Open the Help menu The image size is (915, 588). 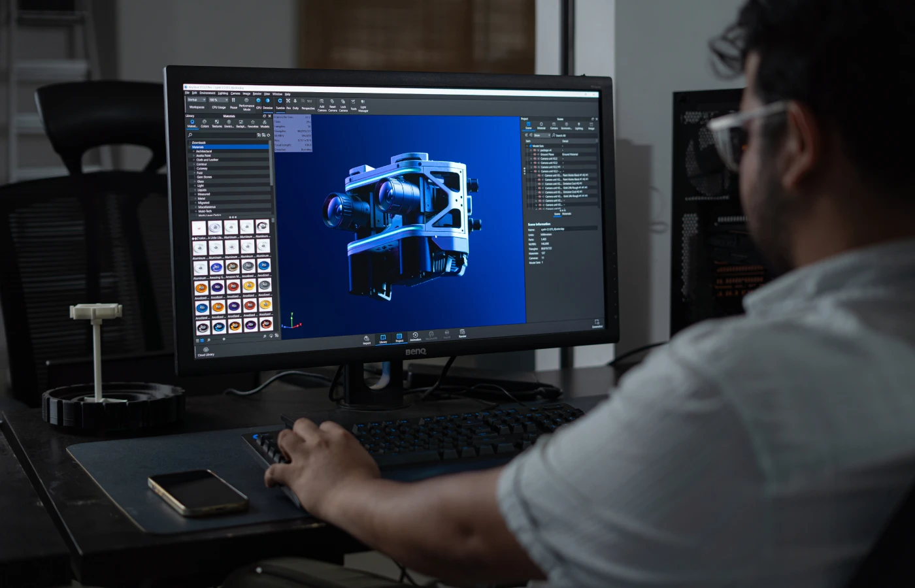point(288,94)
